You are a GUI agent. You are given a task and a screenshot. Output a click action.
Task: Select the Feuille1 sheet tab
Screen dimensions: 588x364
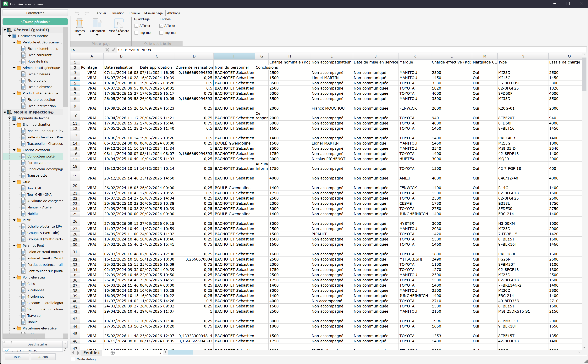click(91, 353)
